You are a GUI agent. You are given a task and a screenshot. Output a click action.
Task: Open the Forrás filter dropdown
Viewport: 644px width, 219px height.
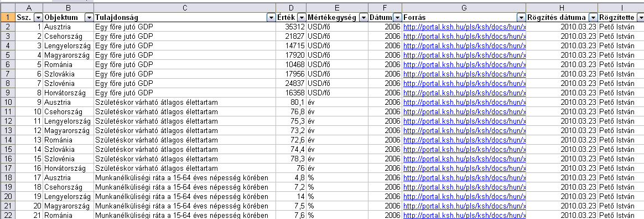point(521,17)
